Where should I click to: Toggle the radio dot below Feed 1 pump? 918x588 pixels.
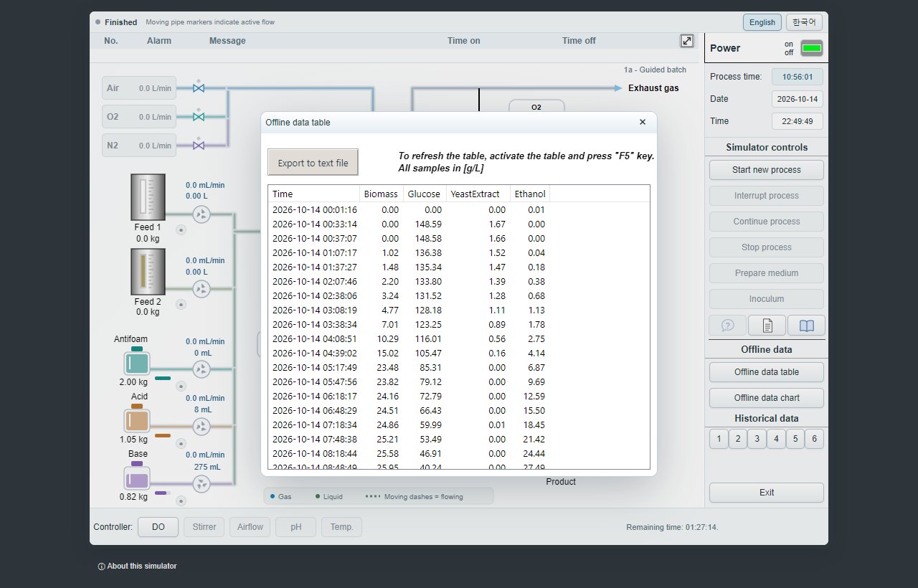pos(181,230)
